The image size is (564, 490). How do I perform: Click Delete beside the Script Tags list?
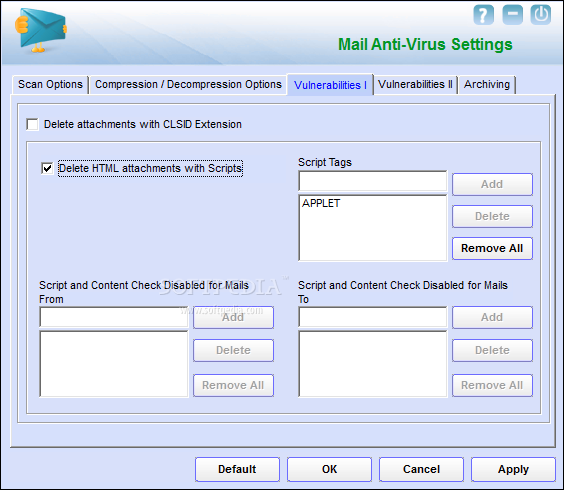point(492,216)
